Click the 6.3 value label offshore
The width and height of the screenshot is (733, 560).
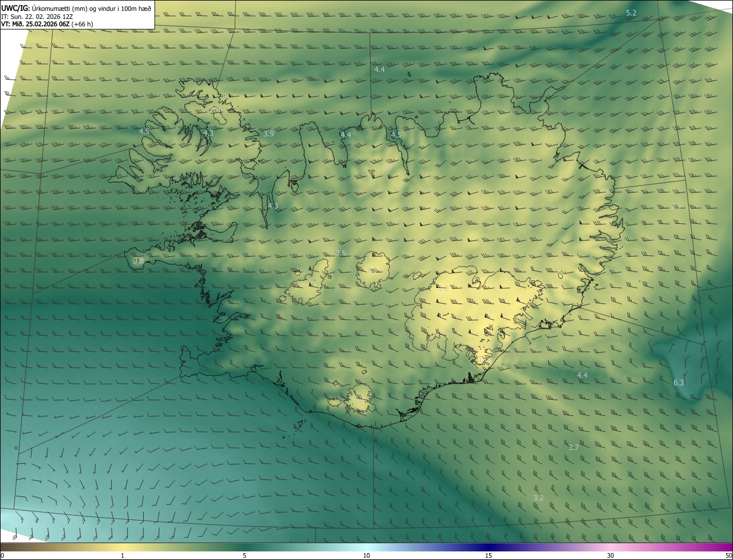(x=679, y=382)
